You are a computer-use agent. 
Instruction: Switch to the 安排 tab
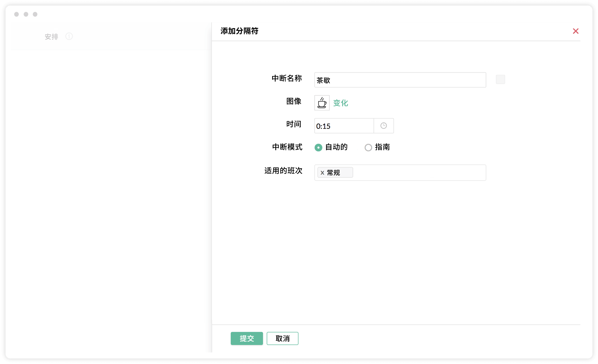(51, 37)
